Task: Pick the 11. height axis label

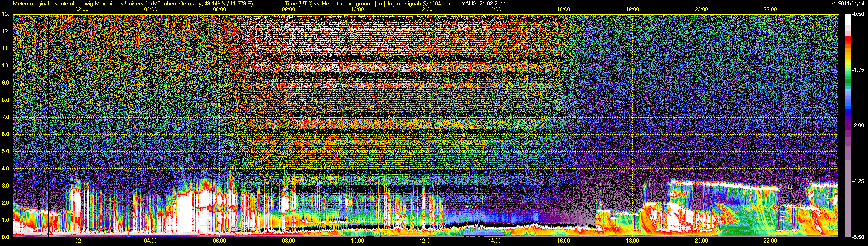Action: point(5,49)
